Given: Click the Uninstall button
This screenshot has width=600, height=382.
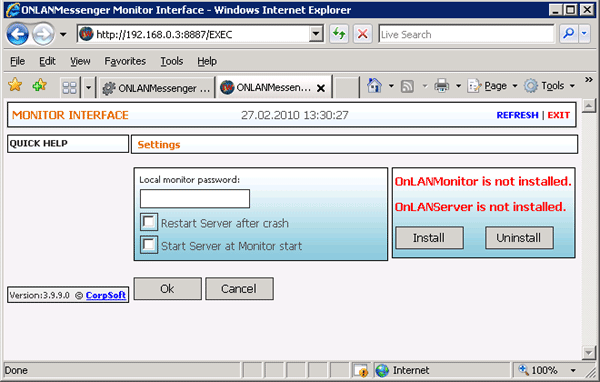Looking at the screenshot, I should [519, 238].
